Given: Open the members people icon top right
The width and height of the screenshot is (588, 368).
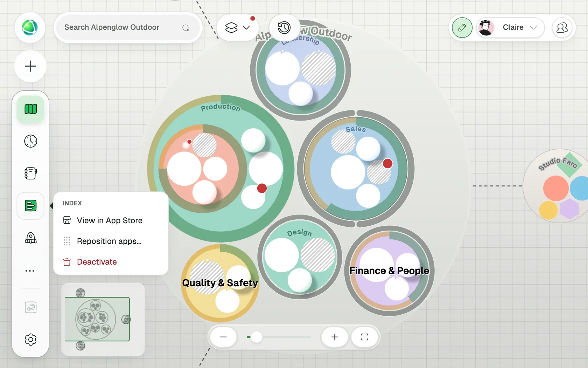Looking at the screenshot, I should [562, 28].
